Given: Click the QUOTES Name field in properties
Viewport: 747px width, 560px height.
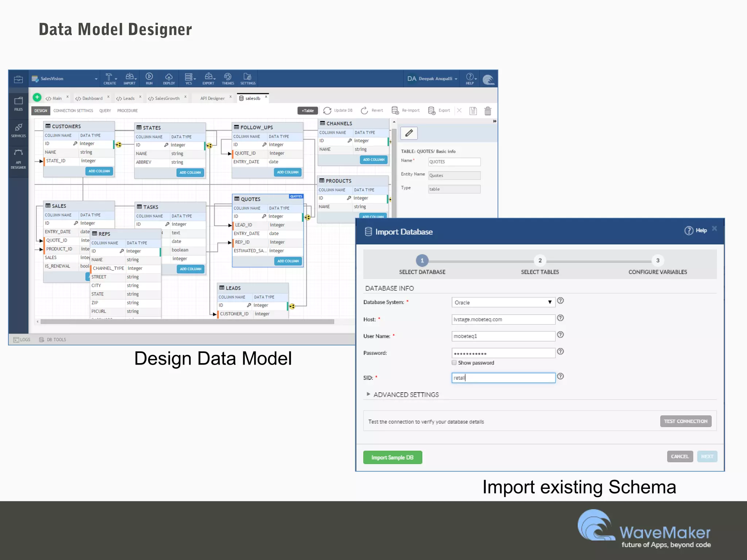Looking at the screenshot, I should click(454, 162).
